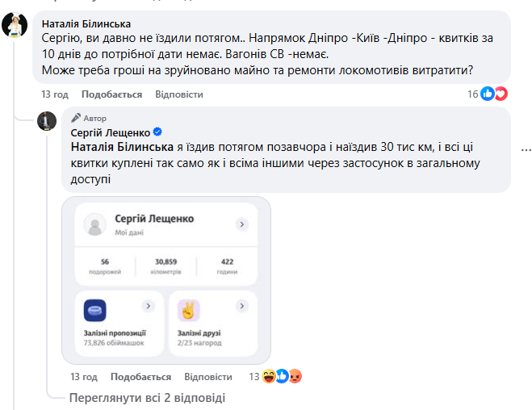
Task: Click the blue verified badge
Action: click(158, 132)
